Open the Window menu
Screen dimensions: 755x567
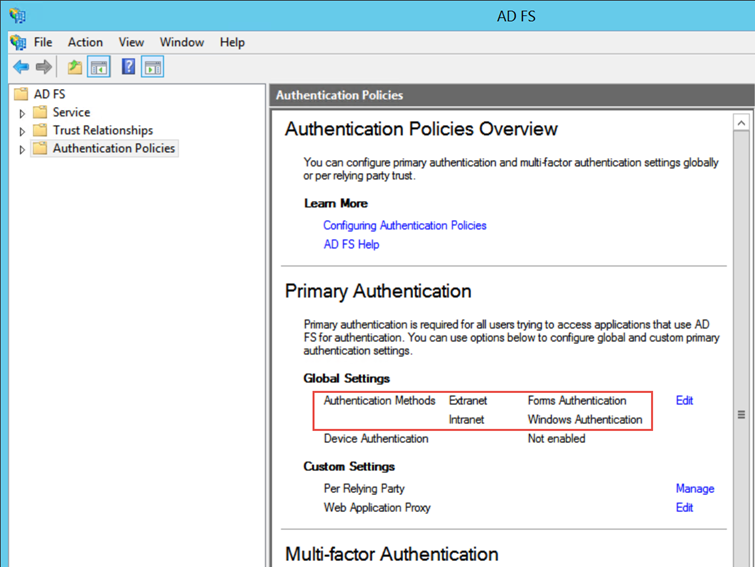pos(182,42)
